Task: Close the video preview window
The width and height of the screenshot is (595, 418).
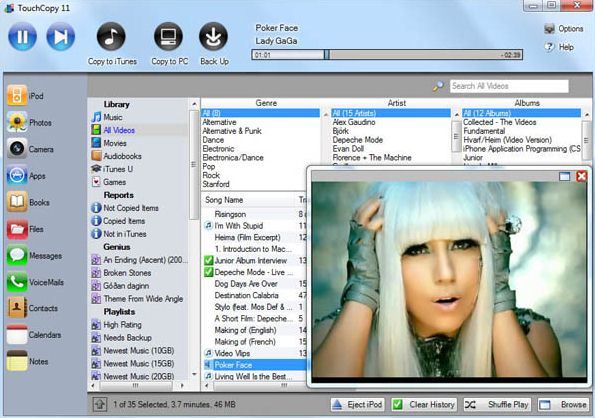Action: coord(581,176)
